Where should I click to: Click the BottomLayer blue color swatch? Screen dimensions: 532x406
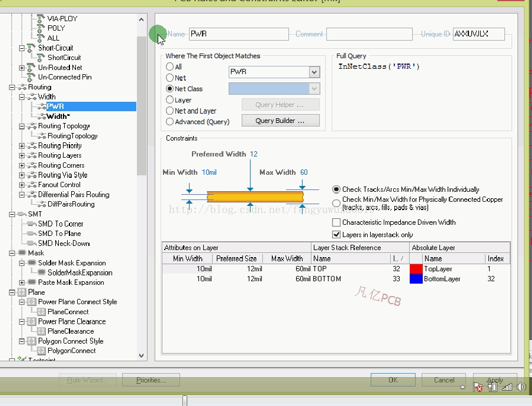(x=416, y=279)
